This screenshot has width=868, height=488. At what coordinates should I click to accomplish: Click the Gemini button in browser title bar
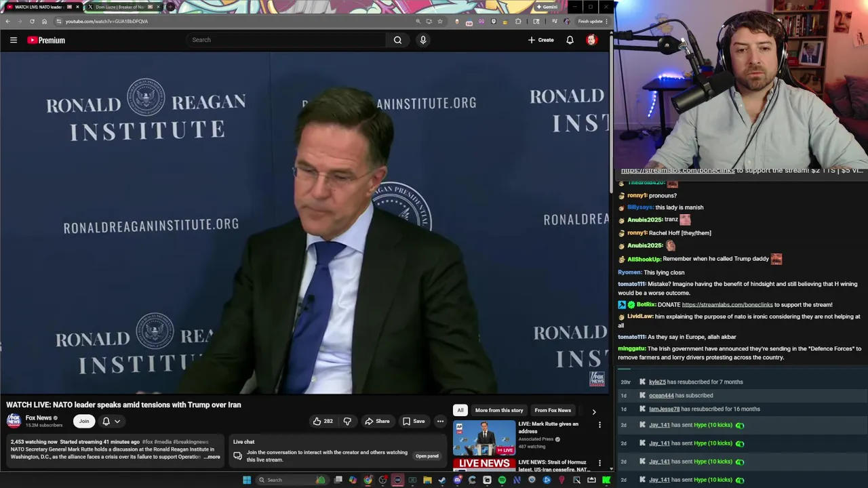click(547, 7)
